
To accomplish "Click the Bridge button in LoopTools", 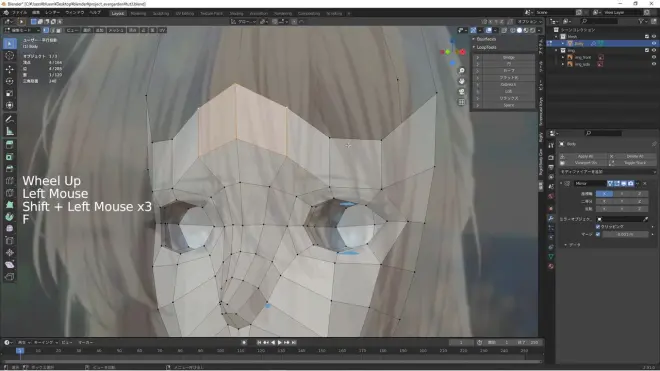I will click(x=508, y=57).
